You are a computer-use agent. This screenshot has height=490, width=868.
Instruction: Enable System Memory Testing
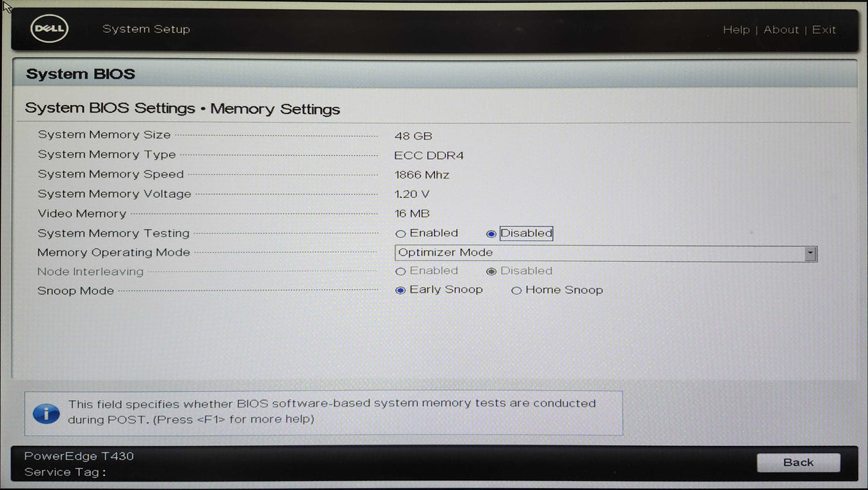(x=400, y=234)
